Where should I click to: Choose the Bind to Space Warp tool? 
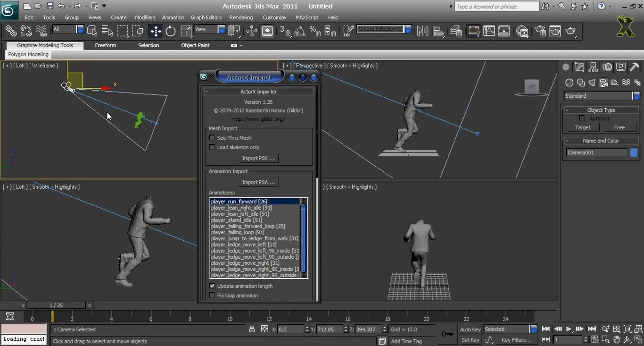(41, 31)
